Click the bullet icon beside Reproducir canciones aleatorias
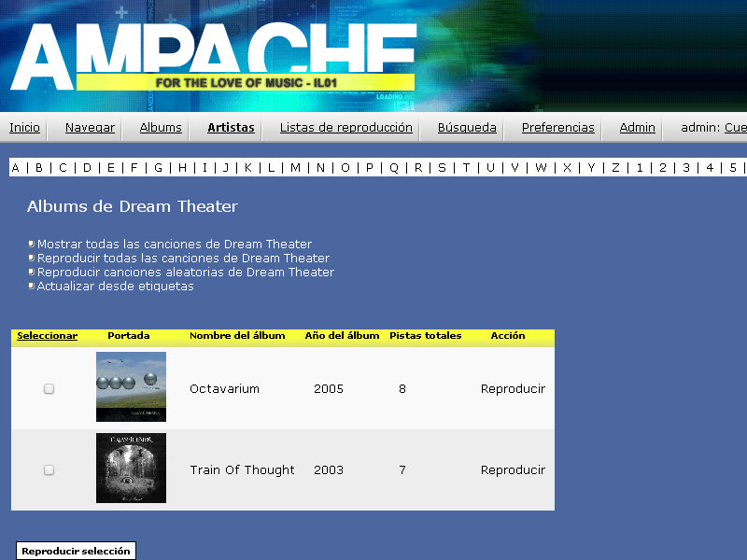This screenshot has width=747, height=560. pyautogui.click(x=32, y=272)
